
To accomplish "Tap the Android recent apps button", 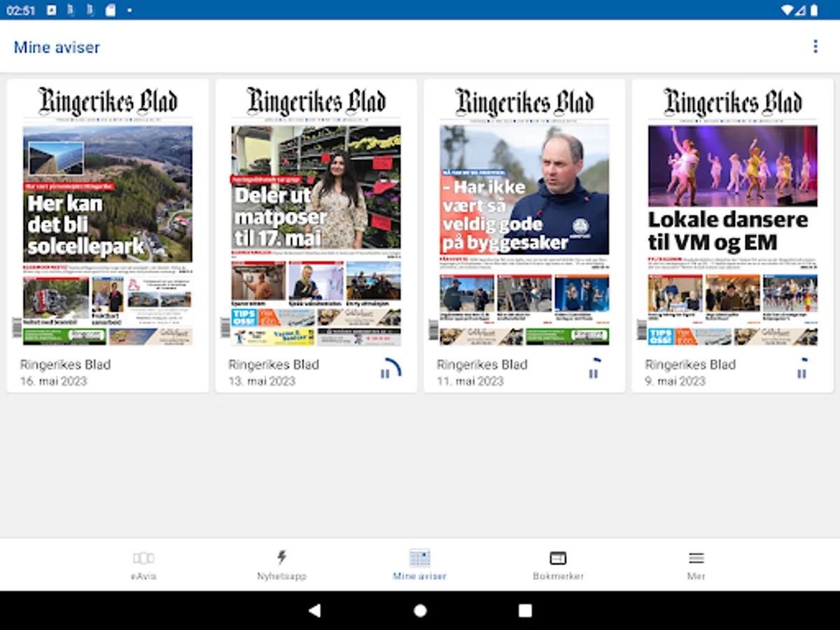I will click(525, 610).
